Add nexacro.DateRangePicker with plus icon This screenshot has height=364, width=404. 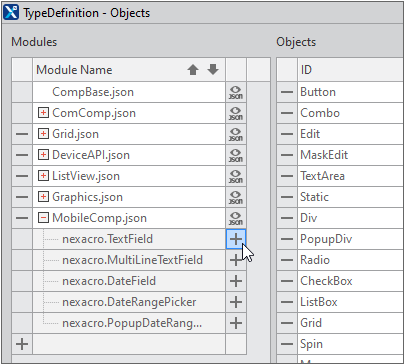(x=236, y=302)
